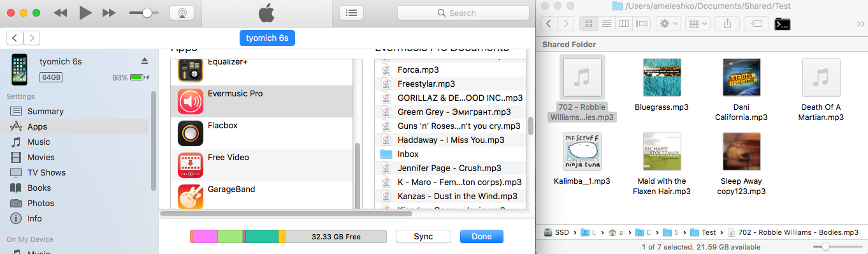Open Info in the sidebar
Viewport: 868px width, 254px height.
34,218
